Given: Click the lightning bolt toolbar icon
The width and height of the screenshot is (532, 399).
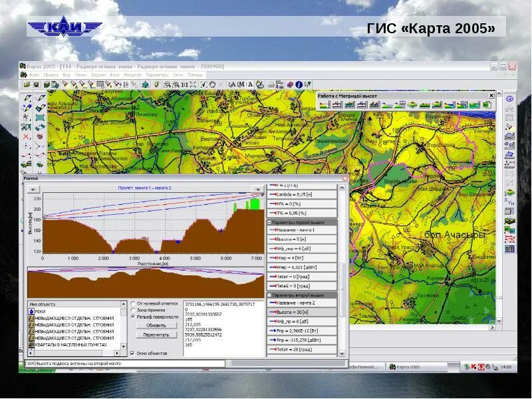Looking at the screenshot, I should pos(156,84).
